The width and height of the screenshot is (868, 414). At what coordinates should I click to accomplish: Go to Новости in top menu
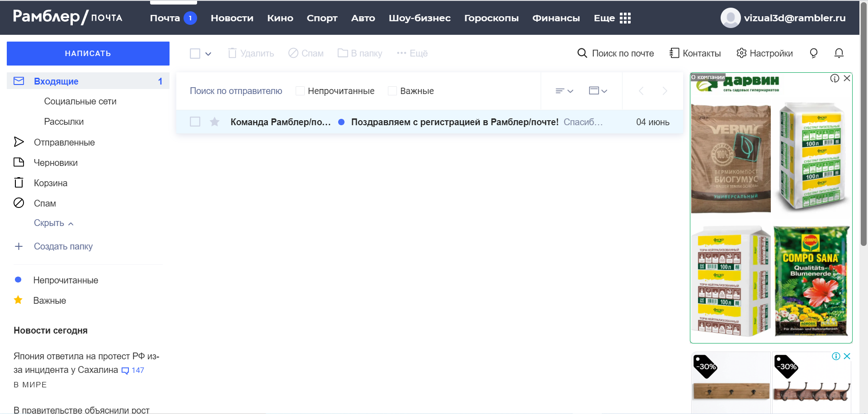pos(232,18)
